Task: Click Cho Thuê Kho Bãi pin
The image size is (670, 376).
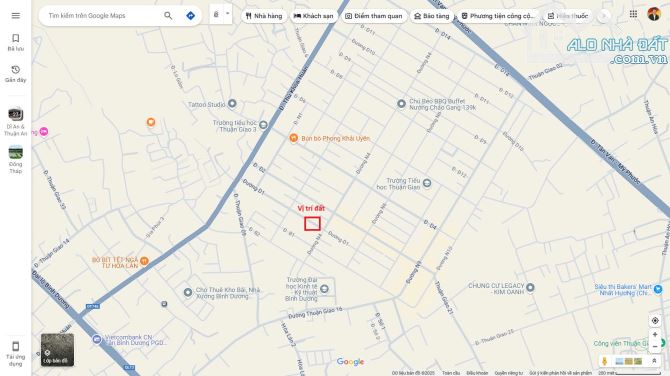Action: [188, 292]
